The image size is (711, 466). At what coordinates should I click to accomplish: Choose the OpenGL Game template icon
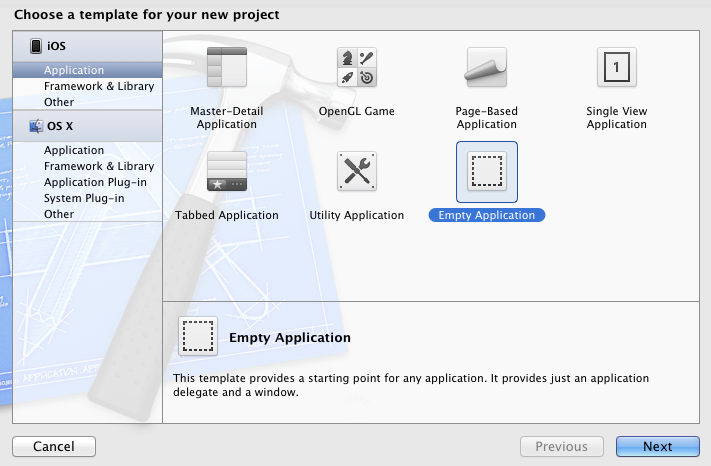tap(357, 67)
